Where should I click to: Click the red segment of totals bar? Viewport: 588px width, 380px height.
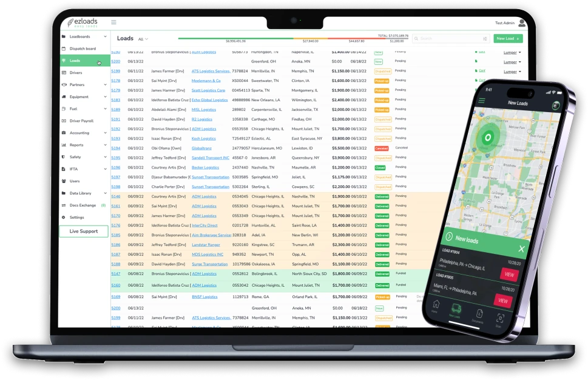click(x=357, y=38)
